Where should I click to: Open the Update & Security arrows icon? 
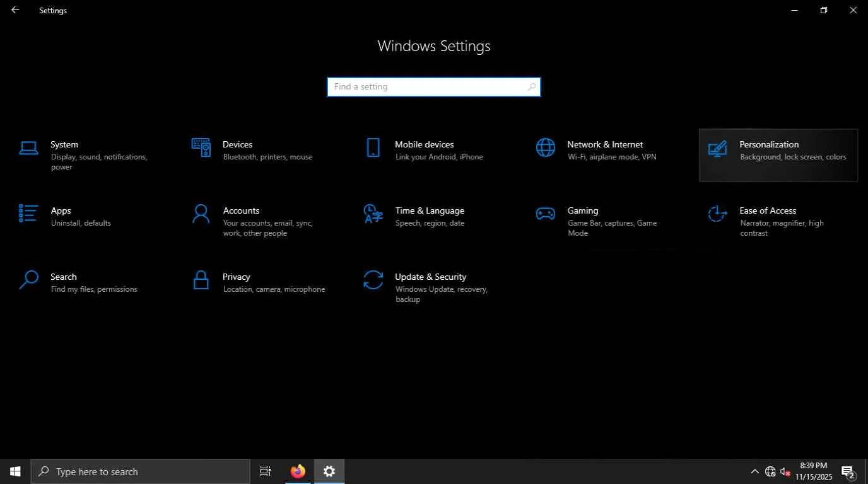[373, 280]
